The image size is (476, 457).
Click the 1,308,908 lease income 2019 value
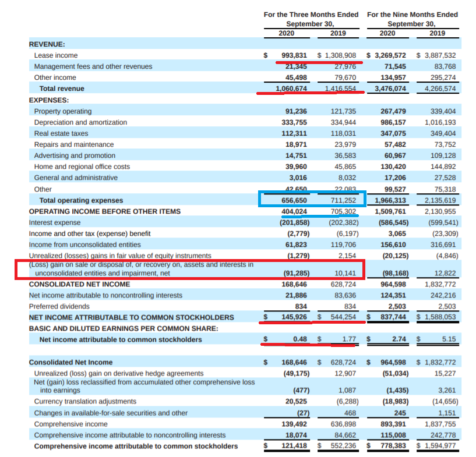tap(340, 55)
